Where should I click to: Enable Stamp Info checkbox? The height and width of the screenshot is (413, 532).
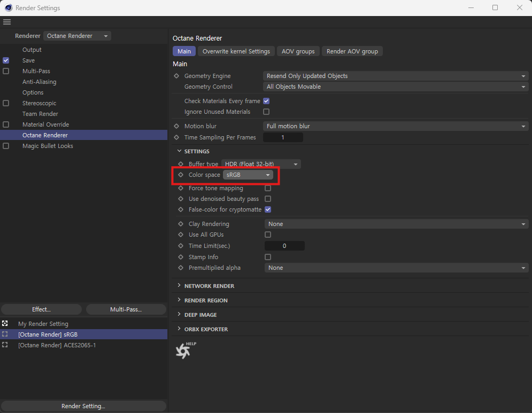point(268,257)
